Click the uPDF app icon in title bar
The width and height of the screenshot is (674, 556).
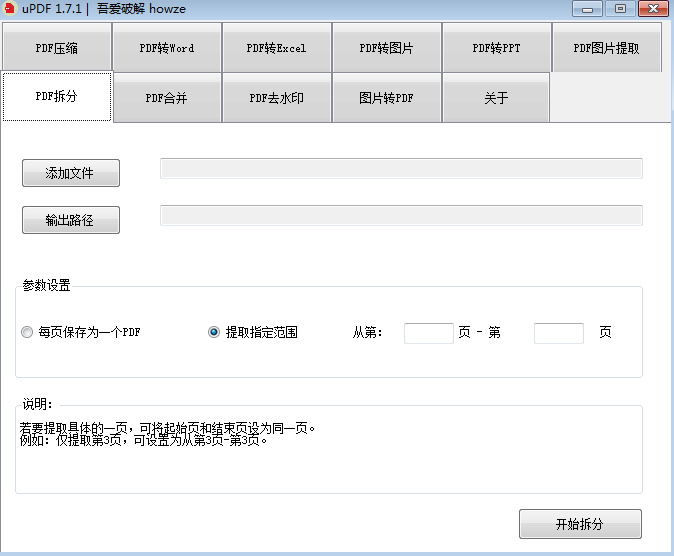(x=9, y=8)
